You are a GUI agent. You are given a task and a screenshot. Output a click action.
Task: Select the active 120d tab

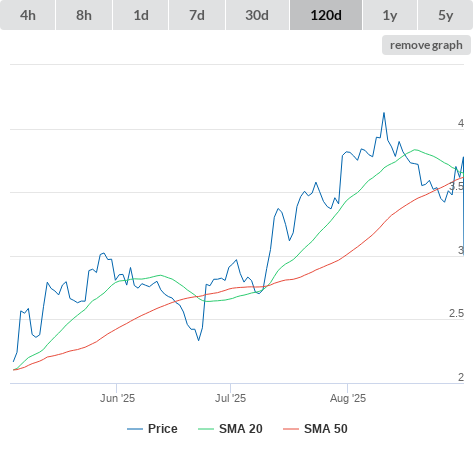click(x=326, y=15)
